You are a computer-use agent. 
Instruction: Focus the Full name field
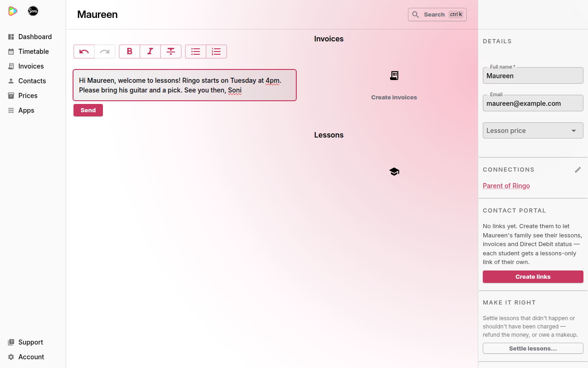pyautogui.click(x=533, y=76)
